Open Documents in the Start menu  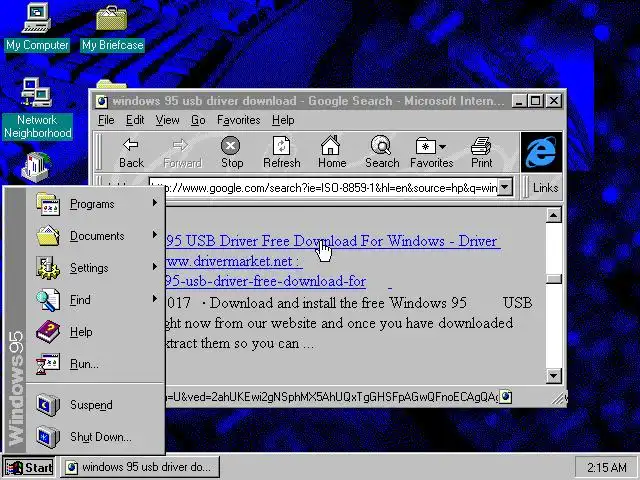pos(96,236)
